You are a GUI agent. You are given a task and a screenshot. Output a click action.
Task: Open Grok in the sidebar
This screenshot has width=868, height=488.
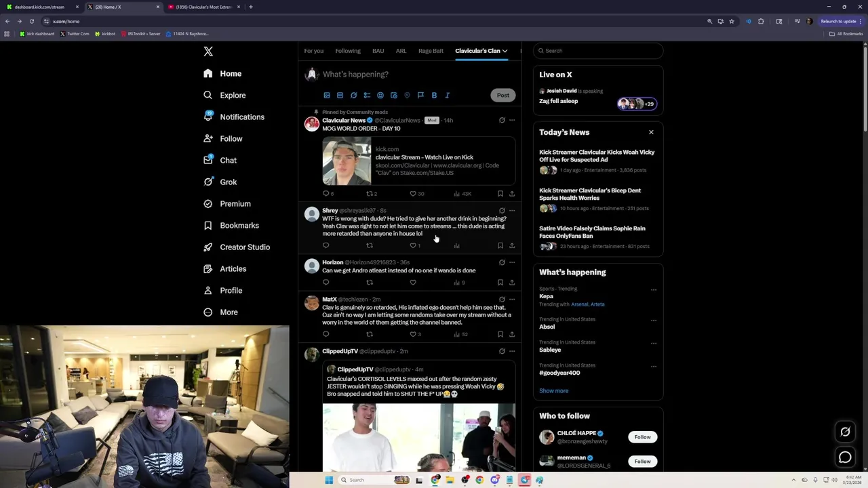(x=220, y=182)
